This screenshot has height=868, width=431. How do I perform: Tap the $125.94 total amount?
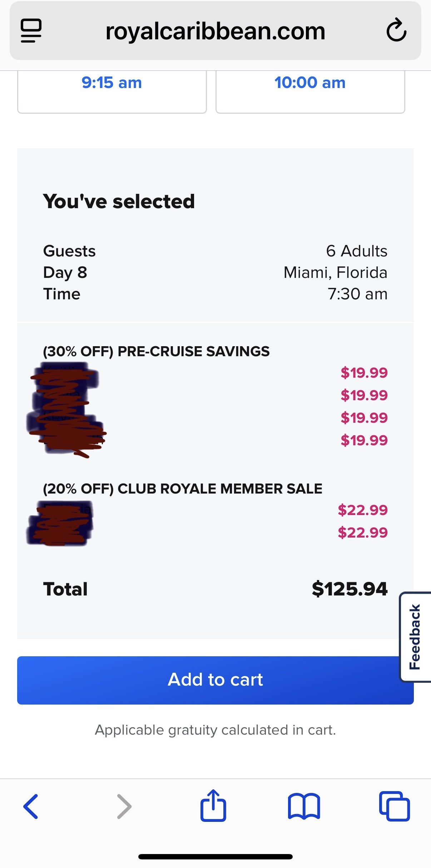[x=350, y=589]
